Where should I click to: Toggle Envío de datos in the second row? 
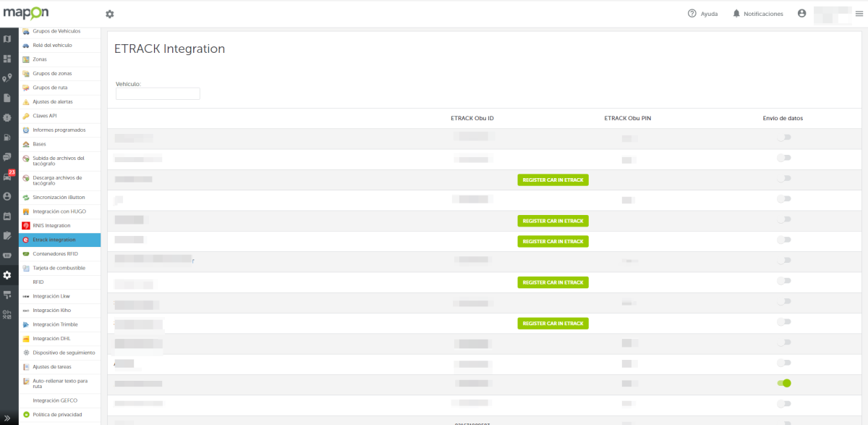[784, 157]
